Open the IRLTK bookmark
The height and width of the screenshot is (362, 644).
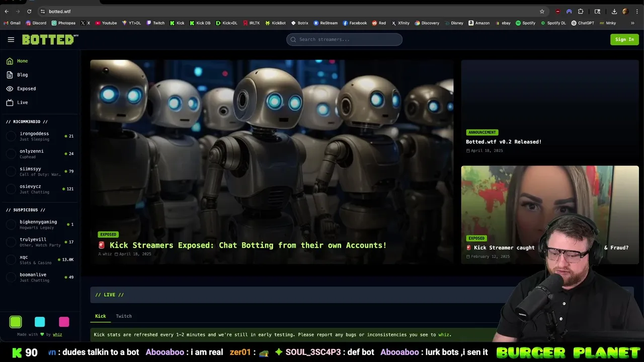251,23
